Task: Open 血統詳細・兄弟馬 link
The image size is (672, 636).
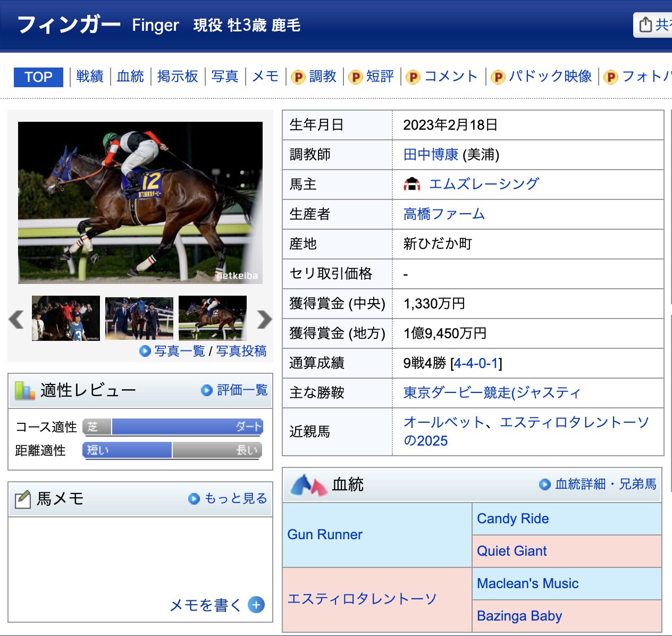Action: (606, 484)
